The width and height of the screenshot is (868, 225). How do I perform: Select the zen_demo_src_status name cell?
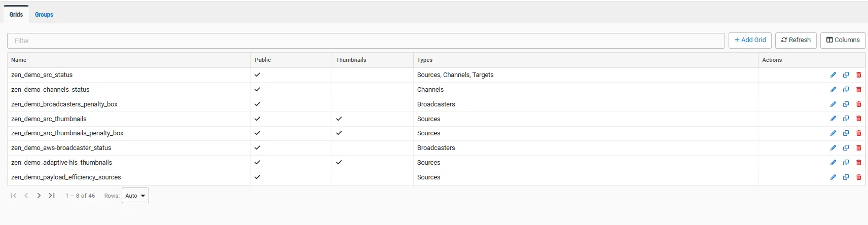[129, 75]
